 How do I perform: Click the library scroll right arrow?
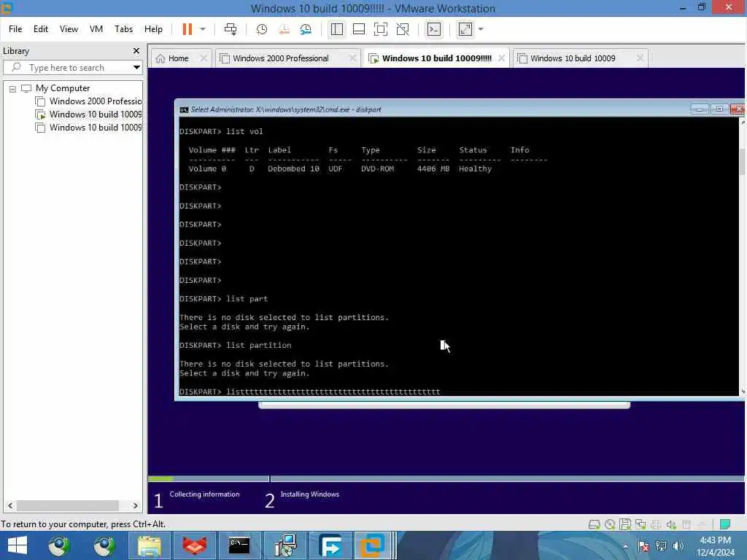click(x=135, y=505)
